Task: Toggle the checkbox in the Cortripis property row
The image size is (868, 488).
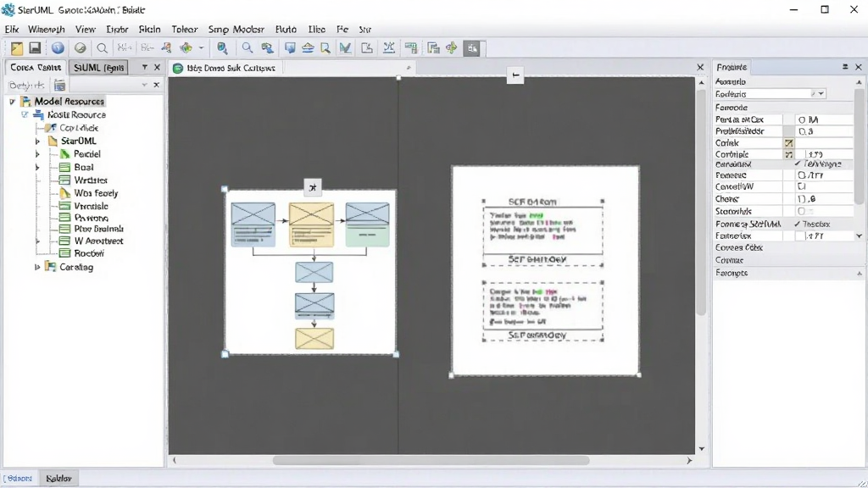Action: tap(789, 154)
